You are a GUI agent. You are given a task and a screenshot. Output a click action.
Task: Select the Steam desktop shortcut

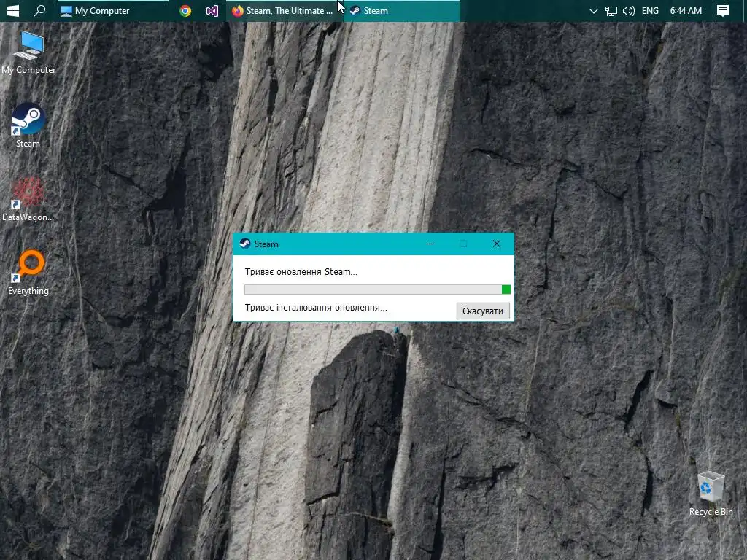coord(28,125)
